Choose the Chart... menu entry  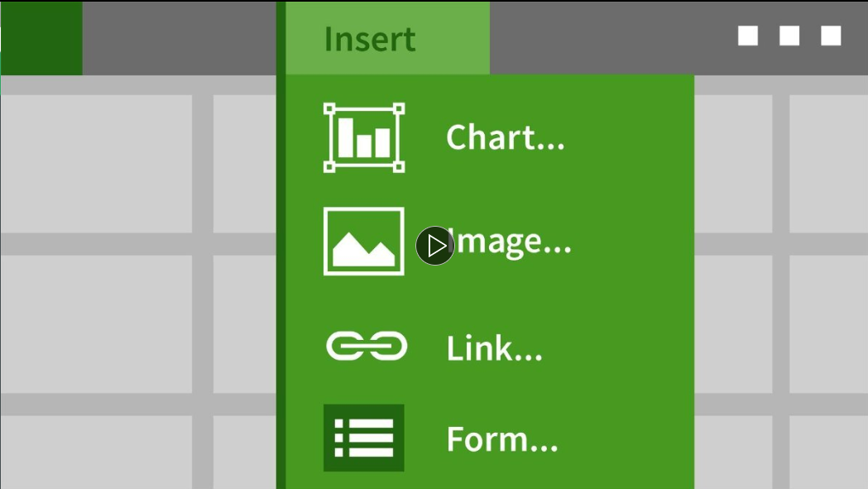(x=505, y=138)
